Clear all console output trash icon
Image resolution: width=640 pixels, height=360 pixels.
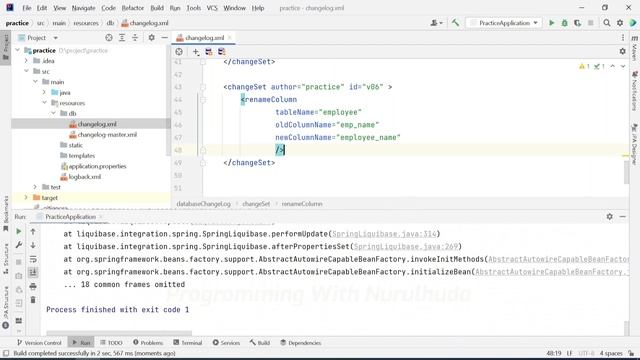point(33,300)
